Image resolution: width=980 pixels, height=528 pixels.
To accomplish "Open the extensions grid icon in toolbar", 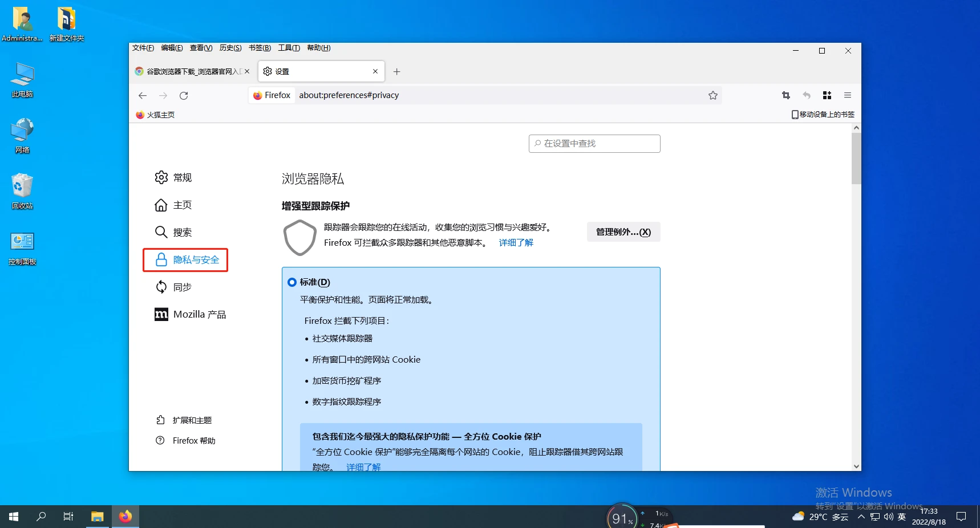I will point(827,95).
